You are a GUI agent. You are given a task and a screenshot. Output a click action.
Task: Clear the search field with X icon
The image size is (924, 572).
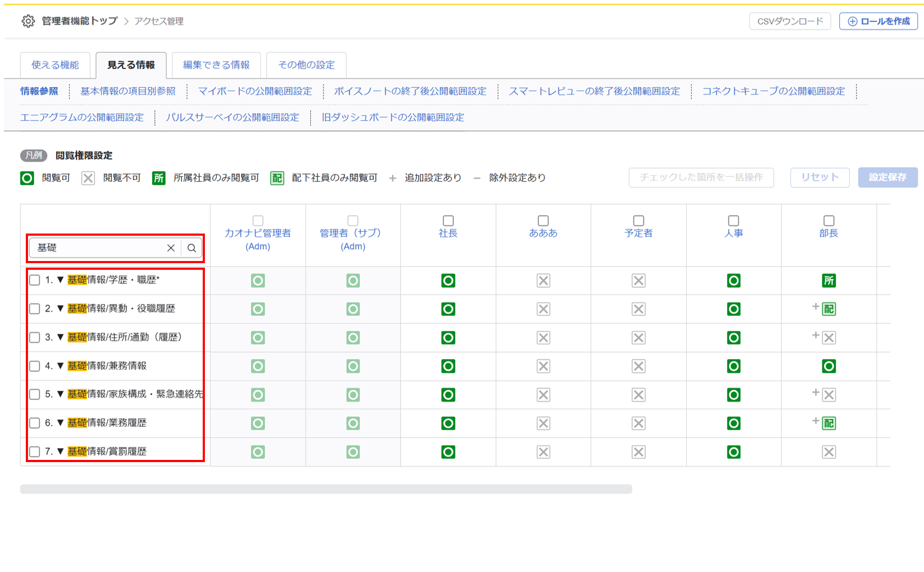(171, 248)
